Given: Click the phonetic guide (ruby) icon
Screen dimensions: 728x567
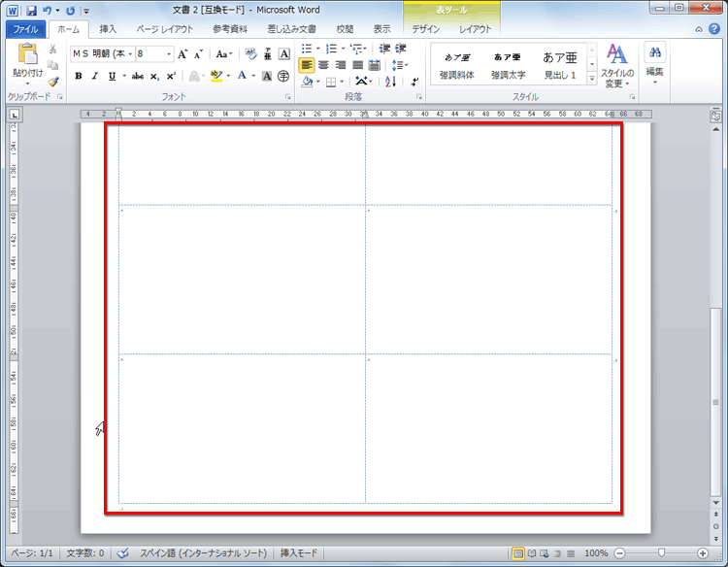Looking at the screenshot, I should (x=268, y=53).
